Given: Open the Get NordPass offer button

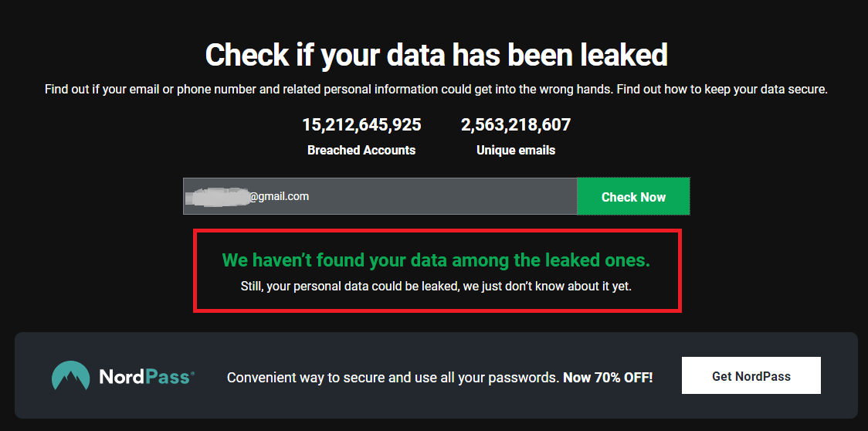Looking at the screenshot, I should (x=751, y=376).
